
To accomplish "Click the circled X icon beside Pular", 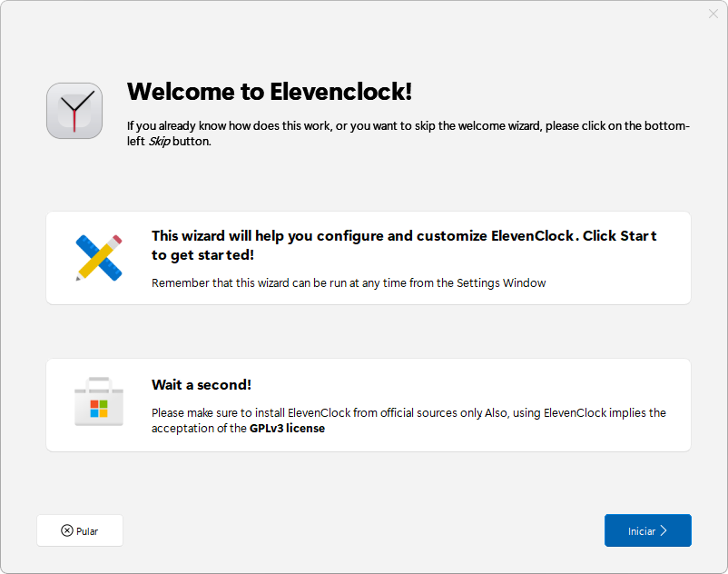I will tap(67, 530).
